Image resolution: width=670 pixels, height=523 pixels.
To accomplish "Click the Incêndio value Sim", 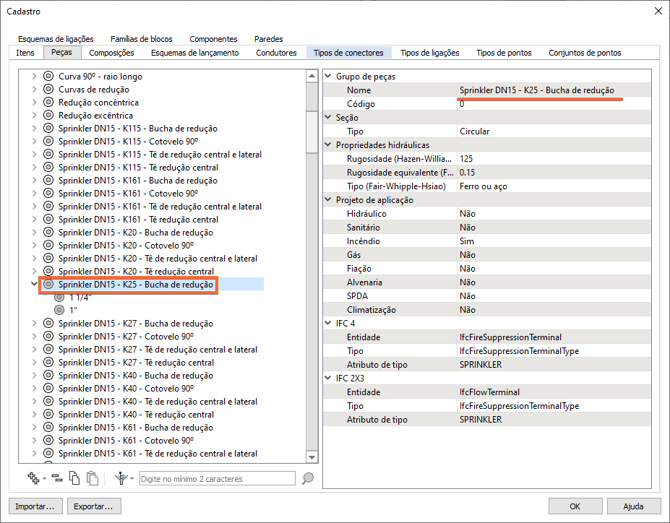I will [x=467, y=241].
